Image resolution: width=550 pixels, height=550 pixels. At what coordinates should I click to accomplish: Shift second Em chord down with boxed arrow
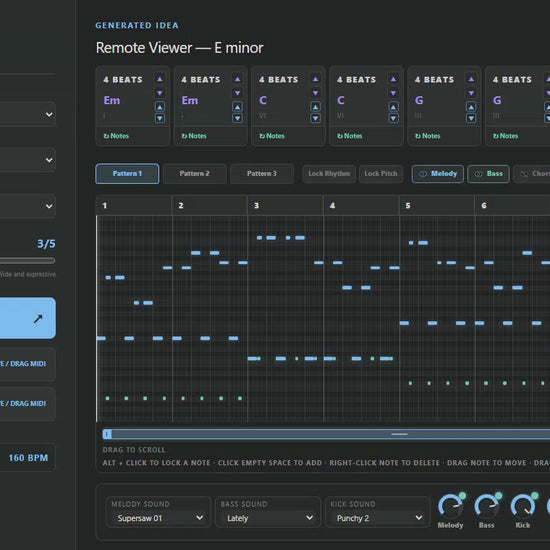pos(237,118)
